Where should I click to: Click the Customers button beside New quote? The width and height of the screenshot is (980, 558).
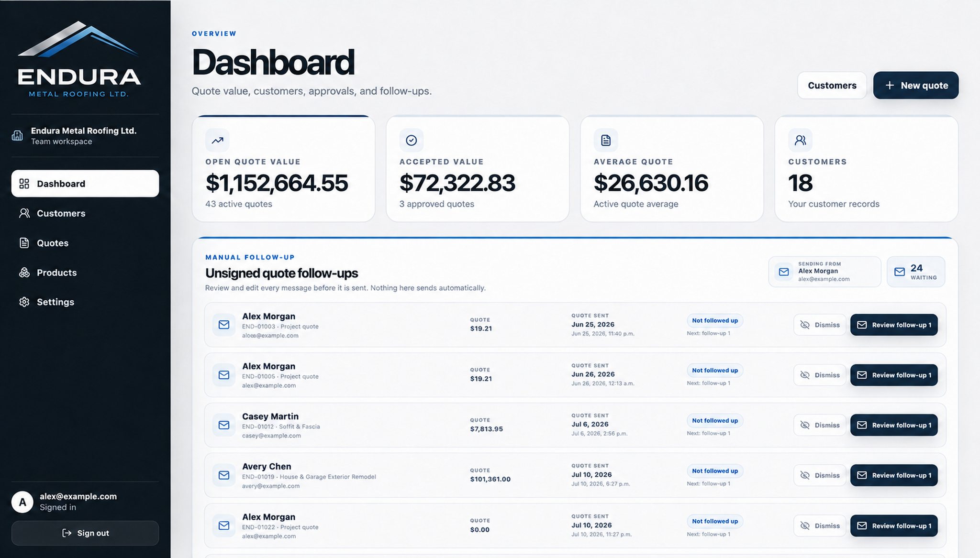click(x=832, y=86)
